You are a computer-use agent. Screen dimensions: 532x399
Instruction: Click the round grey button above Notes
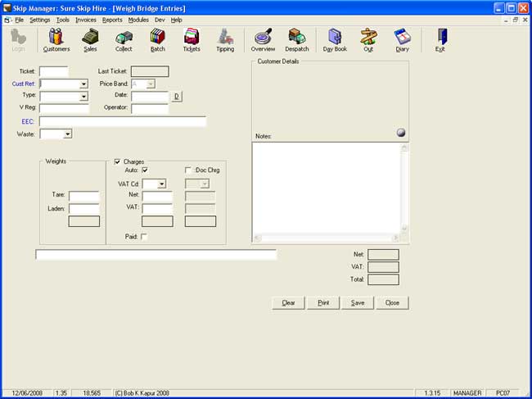(401, 133)
